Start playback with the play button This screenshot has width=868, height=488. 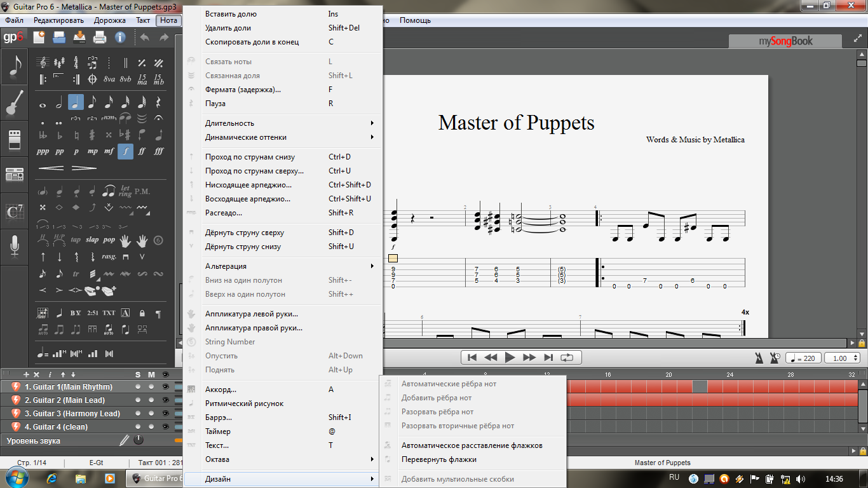coord(510,358)
